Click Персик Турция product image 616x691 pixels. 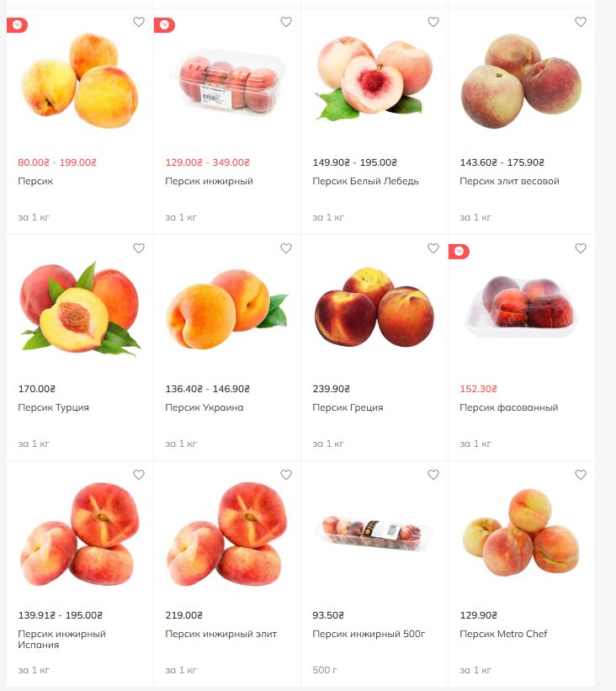[80, 309]
